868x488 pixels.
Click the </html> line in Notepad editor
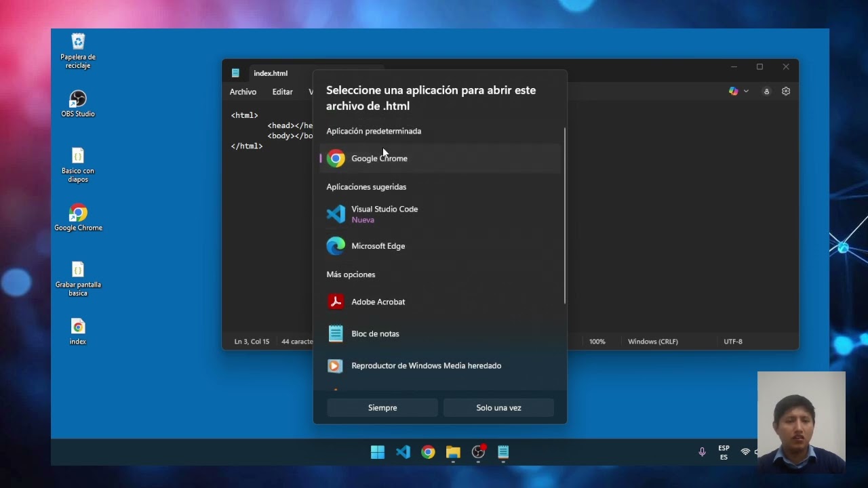tap(247, 146)
